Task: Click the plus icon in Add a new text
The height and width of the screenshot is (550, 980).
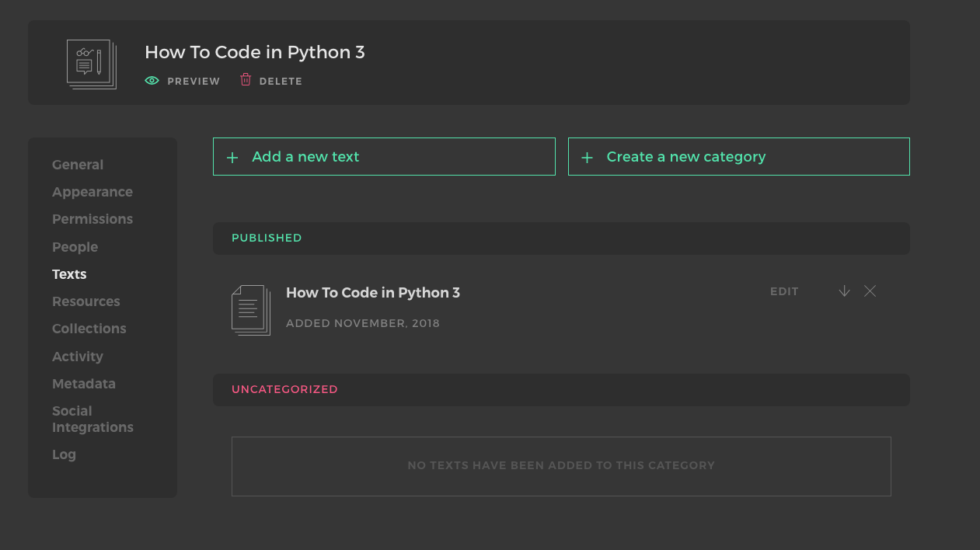Action: [232, 158]
